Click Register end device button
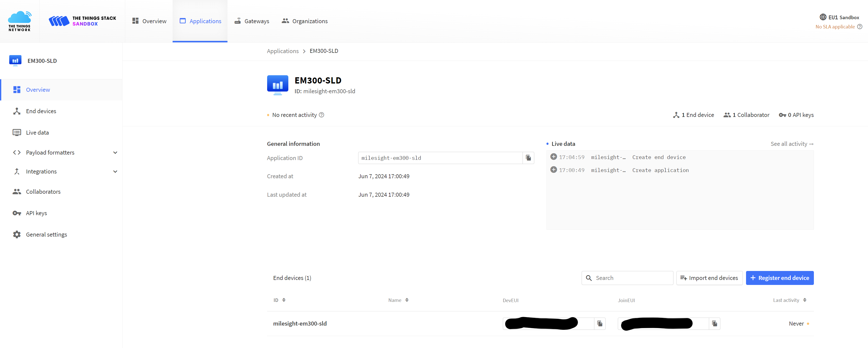 [780, 278]
